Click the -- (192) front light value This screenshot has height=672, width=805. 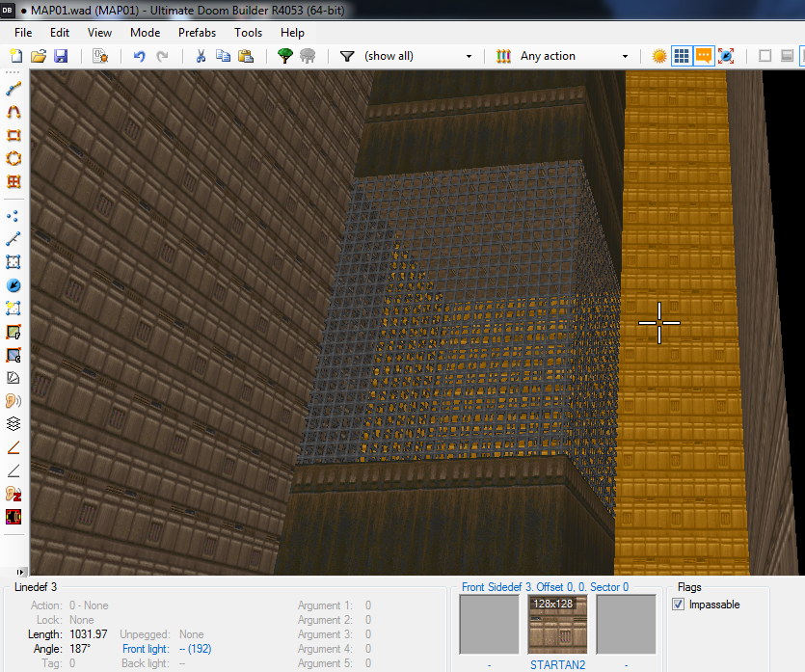[195, 649]
